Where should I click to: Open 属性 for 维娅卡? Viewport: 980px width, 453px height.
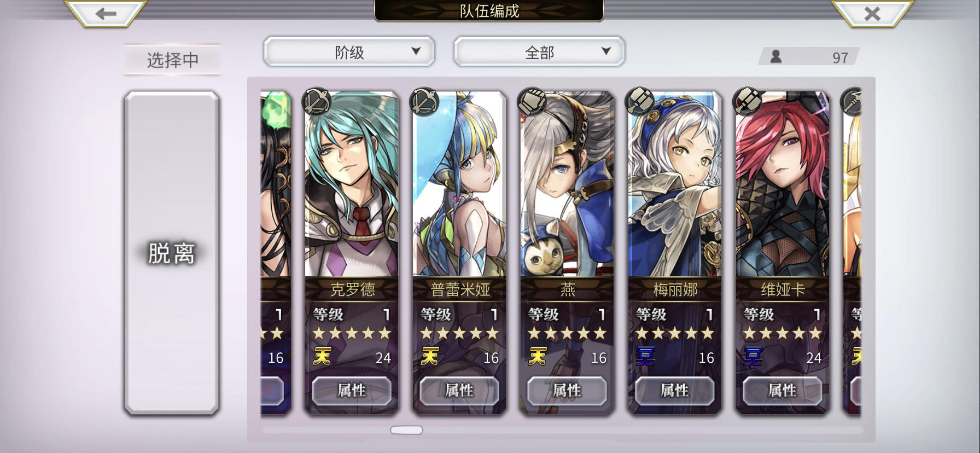[x=783, y=391]
